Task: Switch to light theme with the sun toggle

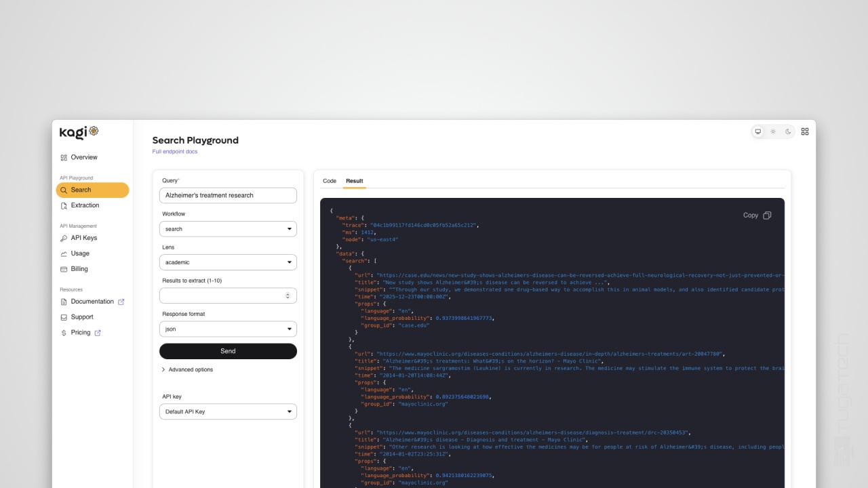Action: pyautogui.click(x=773, y=131)
